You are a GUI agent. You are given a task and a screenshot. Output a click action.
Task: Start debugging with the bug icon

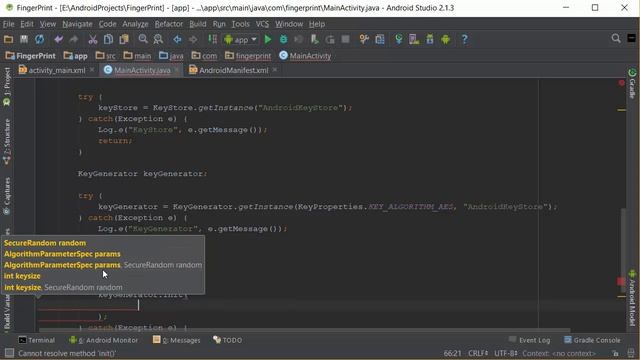click(x=283, y=39)
